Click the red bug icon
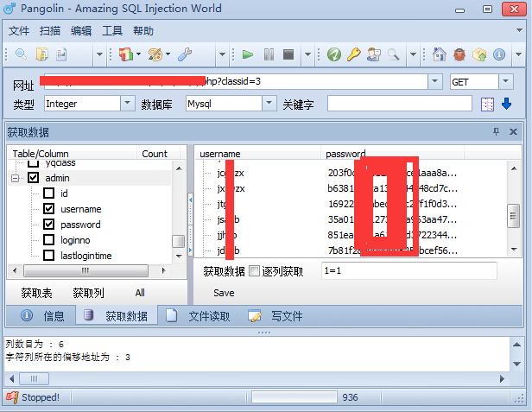This screenshot has height=412, width=532. click(459, 54)
